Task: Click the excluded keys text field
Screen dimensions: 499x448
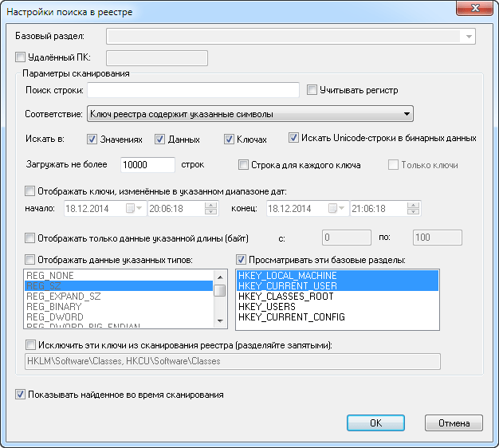Action: pyautogui.click(x=233, y=361)
